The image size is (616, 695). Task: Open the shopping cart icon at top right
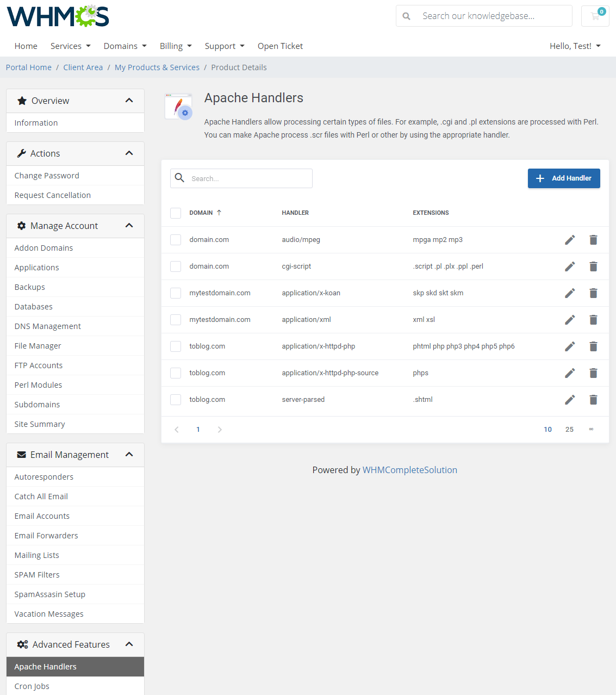coord(595,16)
